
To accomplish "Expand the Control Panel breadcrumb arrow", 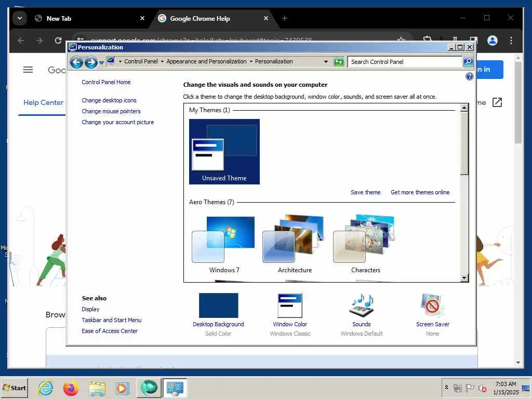I will click(x=120, y=61).
